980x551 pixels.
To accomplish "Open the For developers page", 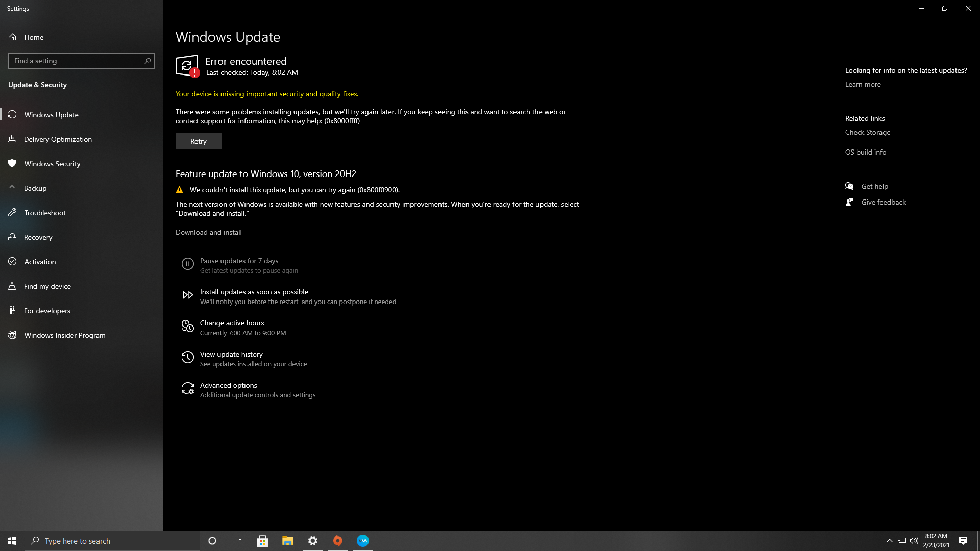I will click(x=82, y=311).
